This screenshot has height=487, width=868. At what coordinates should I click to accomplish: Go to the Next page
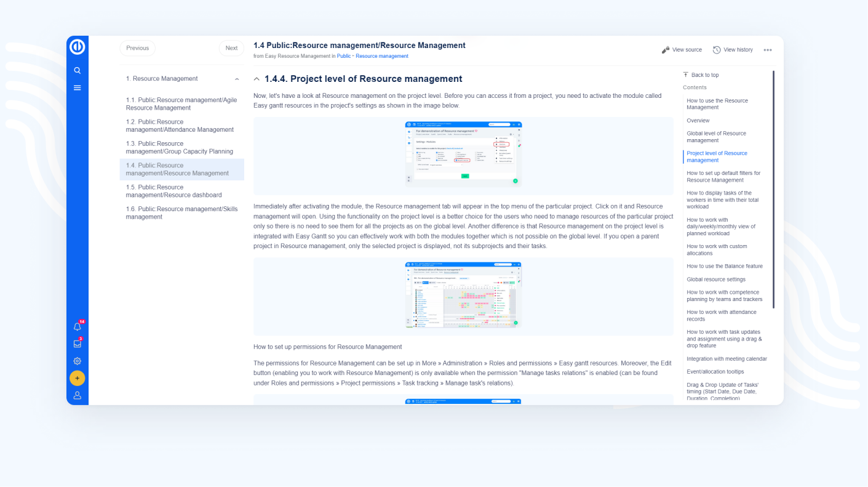(x=231, y=48)
